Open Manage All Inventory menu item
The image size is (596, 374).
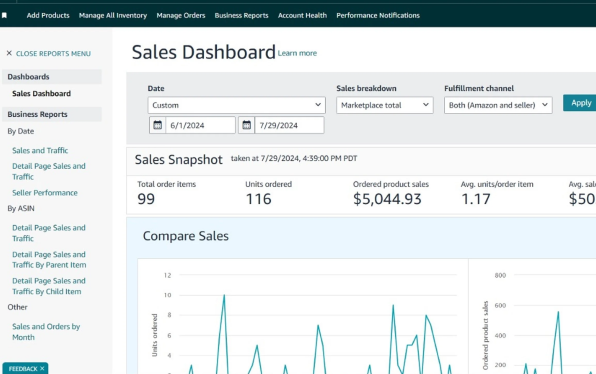(113, 16)
